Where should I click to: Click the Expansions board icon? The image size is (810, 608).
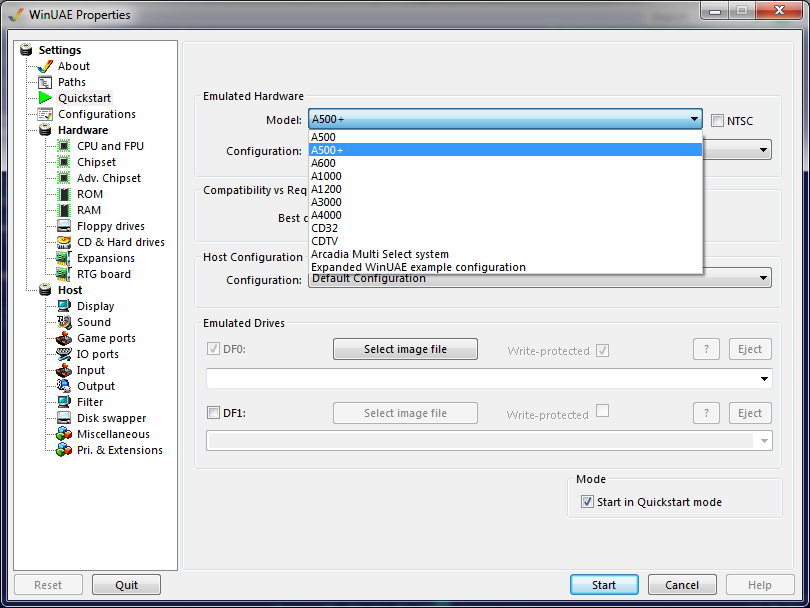click(64, 258)
